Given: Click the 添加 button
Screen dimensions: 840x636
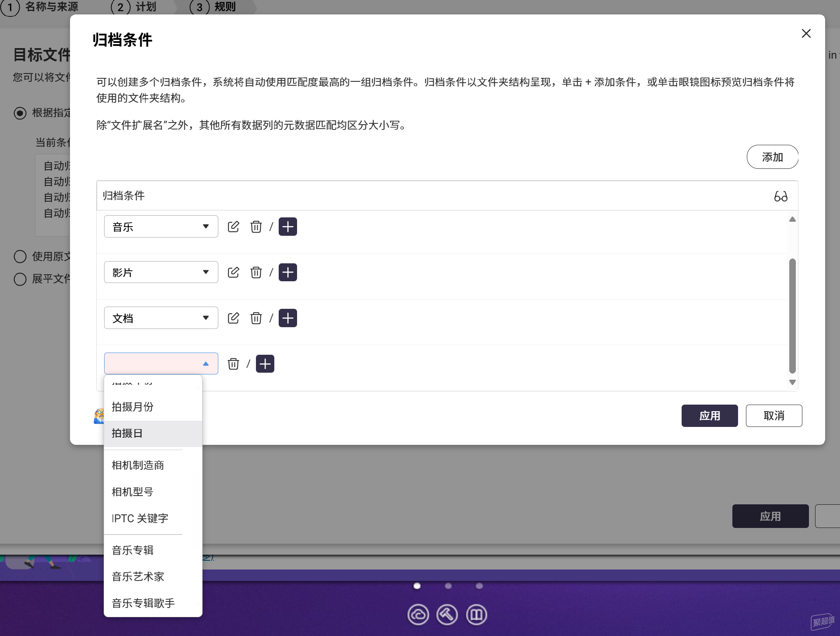Looking at the screenshot, I should pyautogui.click(x=772, y=157).
